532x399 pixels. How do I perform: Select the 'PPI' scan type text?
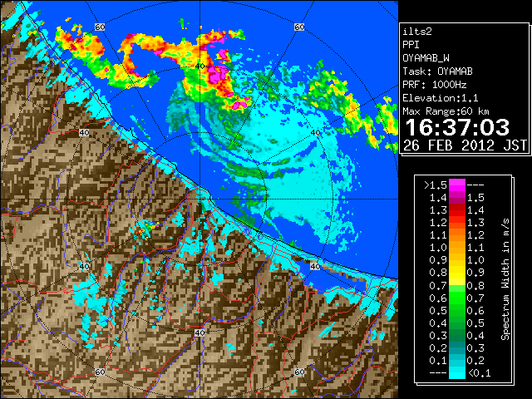tap(411, 45)
